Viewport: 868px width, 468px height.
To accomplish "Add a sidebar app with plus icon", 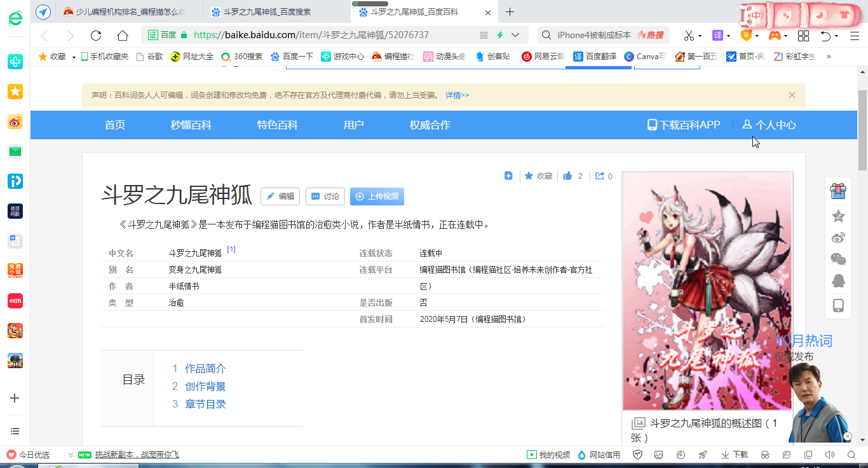I will pos(15,398).
